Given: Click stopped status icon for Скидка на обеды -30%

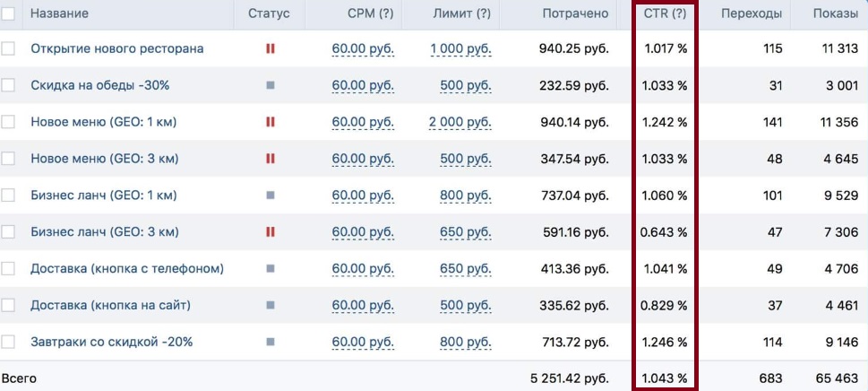Looking at the screenshot, I should click(x=270, y=85).
